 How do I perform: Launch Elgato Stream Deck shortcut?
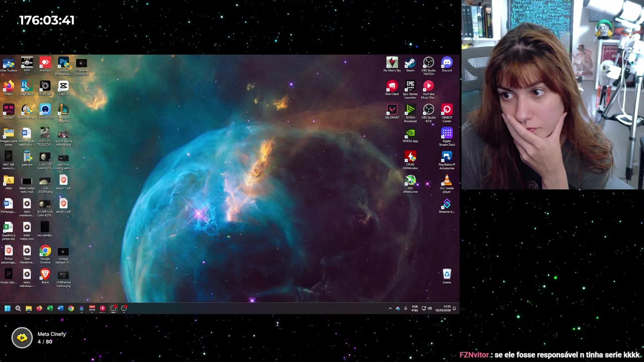(x=447, y=137)
